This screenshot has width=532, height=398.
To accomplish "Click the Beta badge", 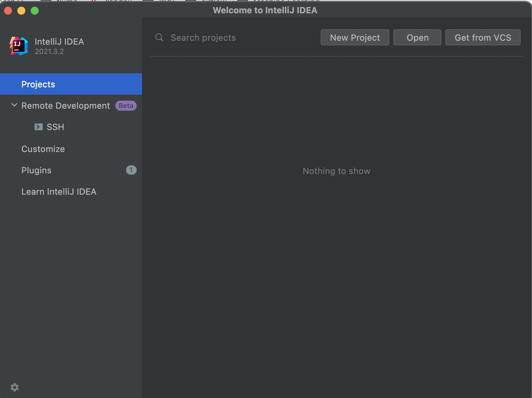I will click(126, 106).
